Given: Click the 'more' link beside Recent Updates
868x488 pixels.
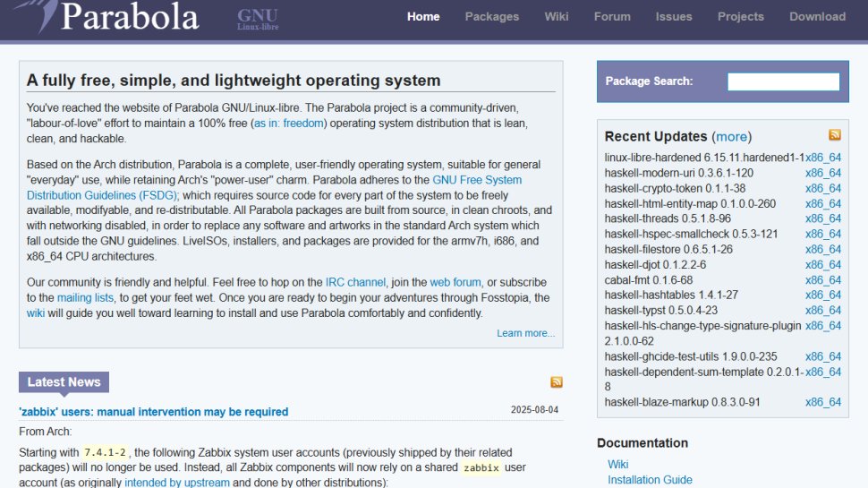Looking at the screenshot, I should point(731,136).
